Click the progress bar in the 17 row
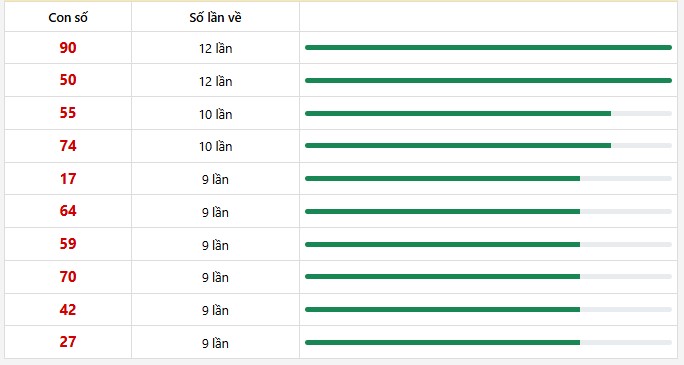This screenshot has width=684, height=365. (x=488, y=178)
